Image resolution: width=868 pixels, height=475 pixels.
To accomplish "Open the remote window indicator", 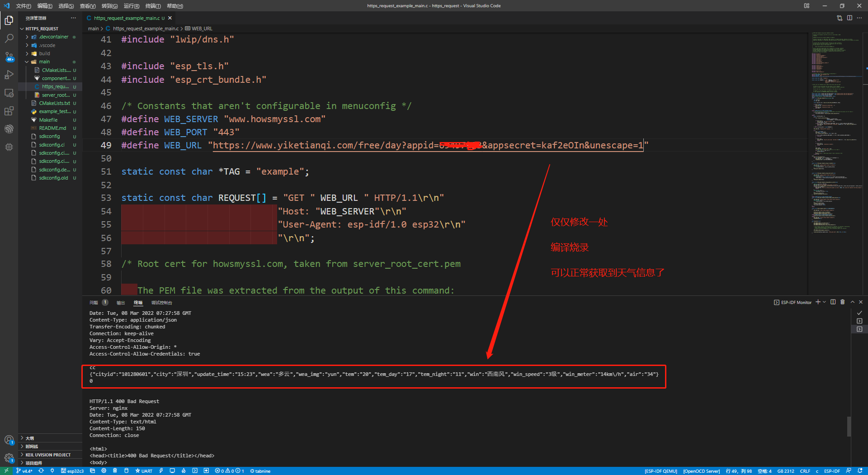I will (6, 470).
